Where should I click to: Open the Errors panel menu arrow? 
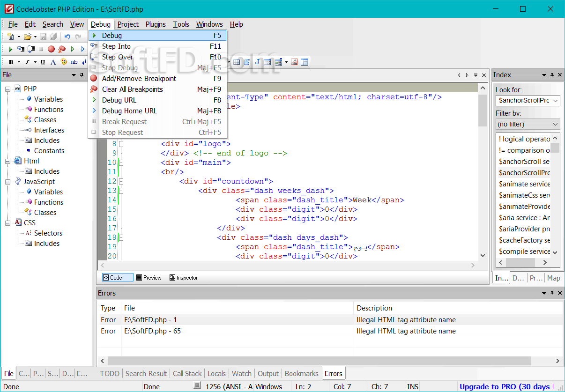(x=544, y=293)
